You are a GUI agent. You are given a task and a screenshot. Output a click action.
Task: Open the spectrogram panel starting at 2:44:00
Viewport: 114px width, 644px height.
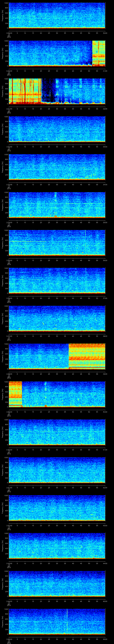tap(57, 584)
